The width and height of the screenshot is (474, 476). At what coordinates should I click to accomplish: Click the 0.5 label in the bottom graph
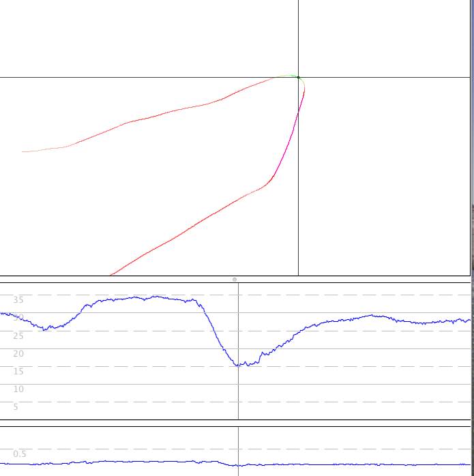point(20,453)
